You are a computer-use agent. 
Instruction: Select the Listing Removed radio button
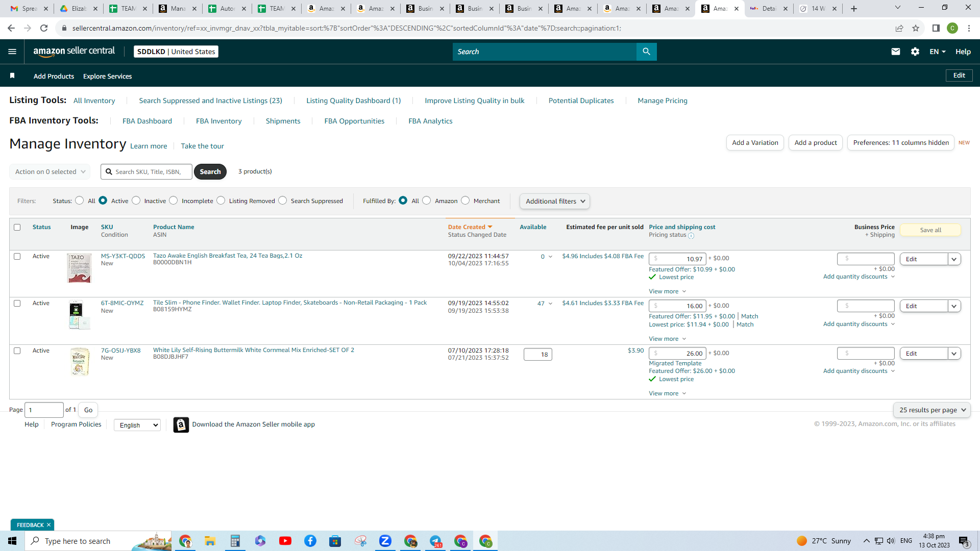pyautogui.click(x=221, y=201)
